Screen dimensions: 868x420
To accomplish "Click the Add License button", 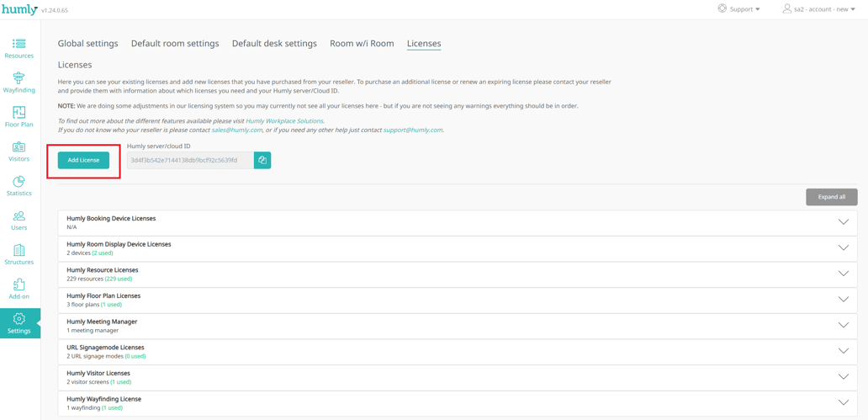I will point(83,160).
